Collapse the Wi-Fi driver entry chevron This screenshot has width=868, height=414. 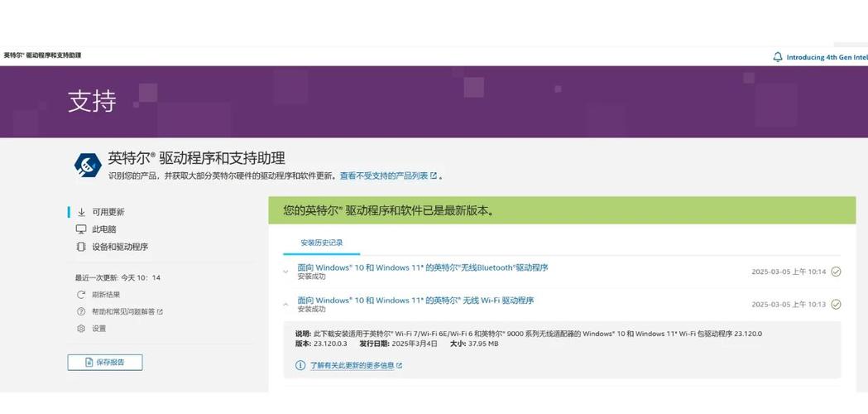click(x=285, y=304)
